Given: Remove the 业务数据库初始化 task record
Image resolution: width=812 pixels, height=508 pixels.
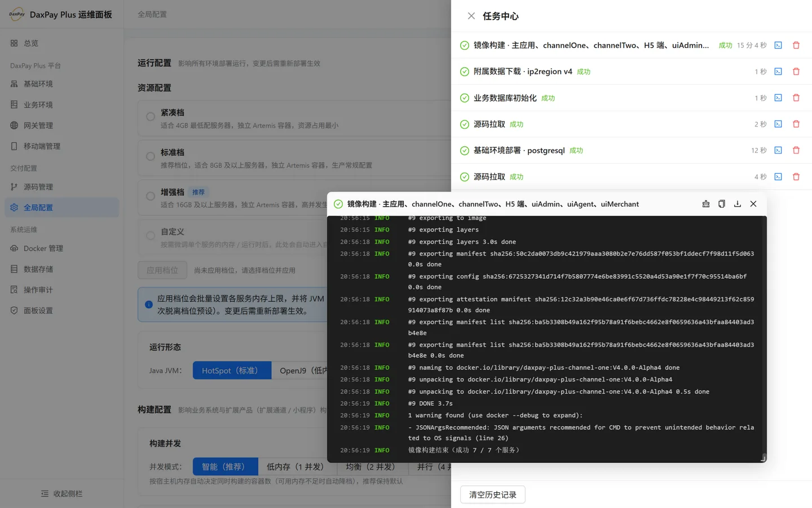Looking at the screenshot, I should pyautogui.click(x=796, y=98).
